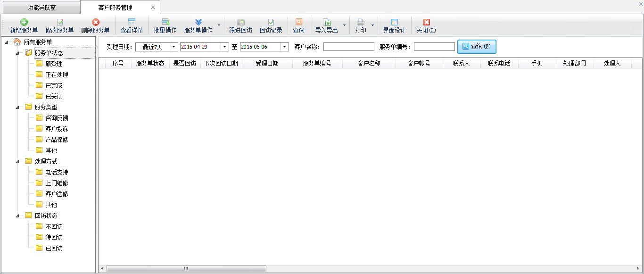Click the horizontal scrollbar thumb
The height and width of the screenshot is (274, 644).
click(186, 268)
